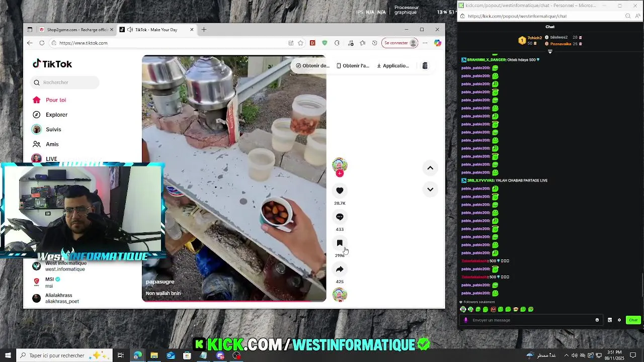Open emoji picker in chat input
This screenshot has width=644, height=362.
[x=597, y=320]
